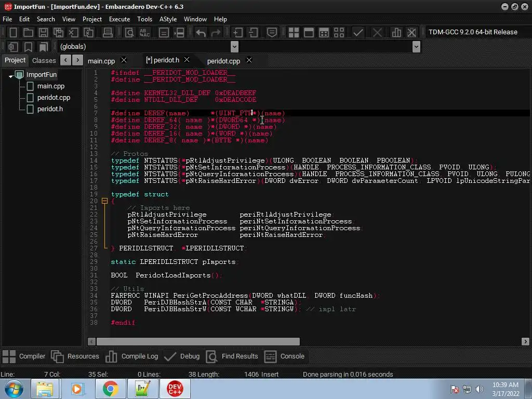
Task: Click the Indent toolbar icon
Action: [237, 33]
